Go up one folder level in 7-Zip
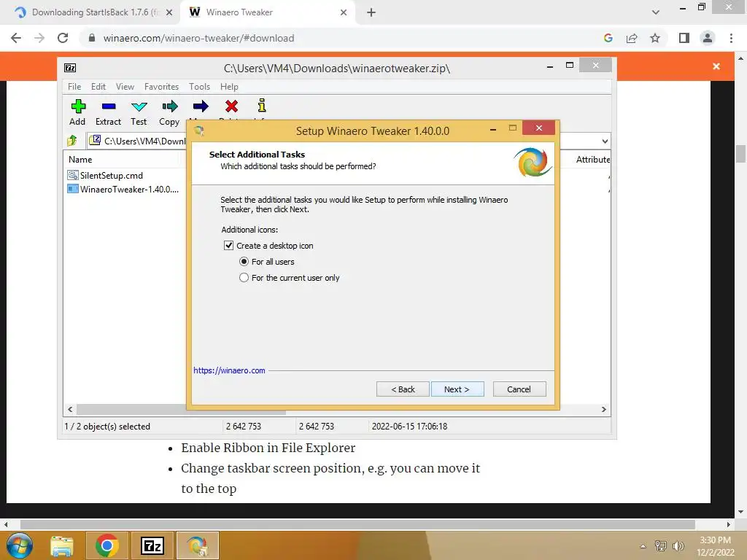The width and height of the screenshot is (747, 560). (x=72, y=141)
